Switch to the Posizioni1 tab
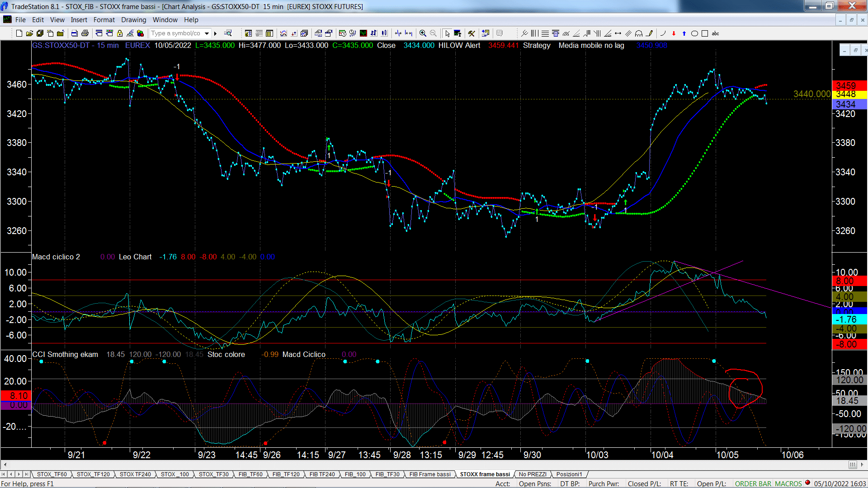The width and height of the screenshot is (868, 488). pos(569,474)
